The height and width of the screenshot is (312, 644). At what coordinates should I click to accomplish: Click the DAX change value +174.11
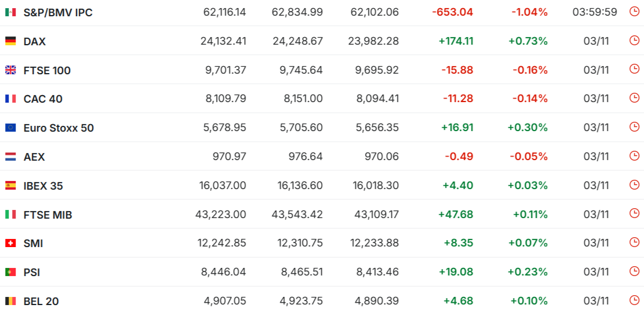456,41
